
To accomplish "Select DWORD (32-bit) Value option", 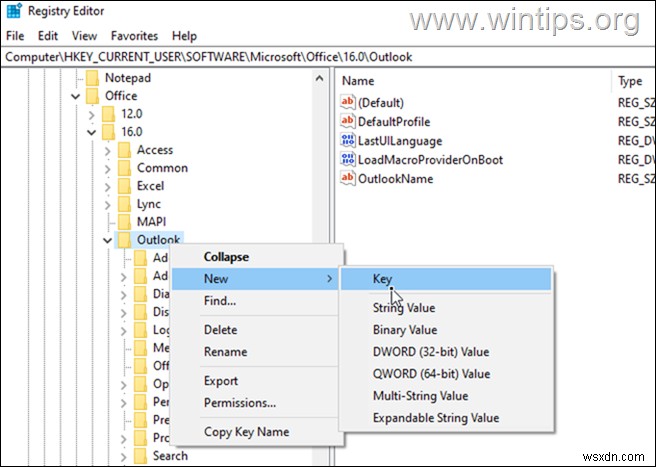I will coord(446,352).
